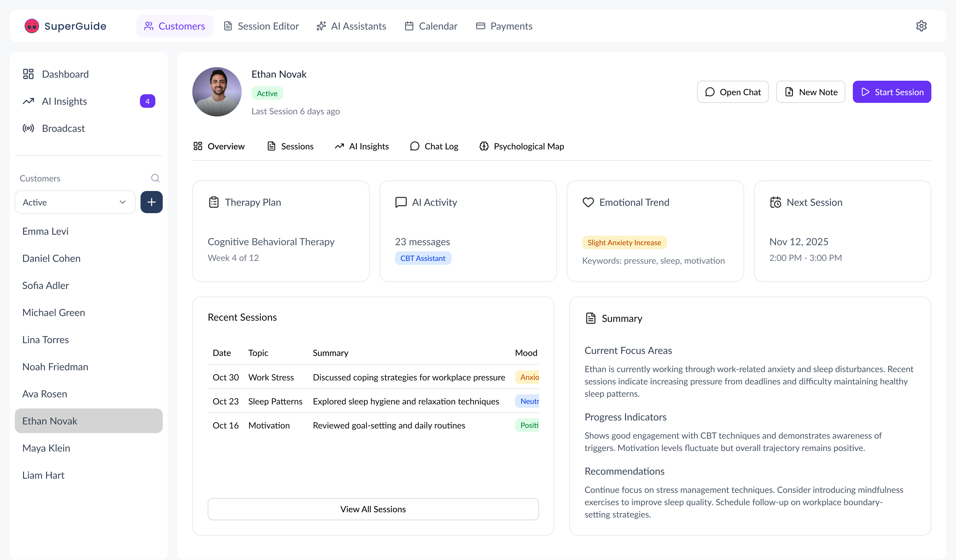Click the SuperGuide logo icon
956x560 pixels.
tap(32, 26)
